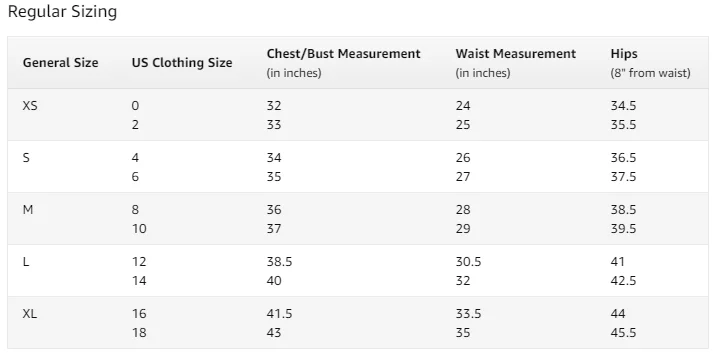Click the 41.5 chest measurement value

(x=279, y=314)
